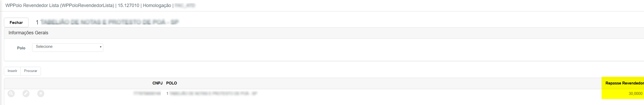Click the magnifier view icon in the row
Image resolution: width=644 pixels, height=105 pixels.
coord(11,94)
